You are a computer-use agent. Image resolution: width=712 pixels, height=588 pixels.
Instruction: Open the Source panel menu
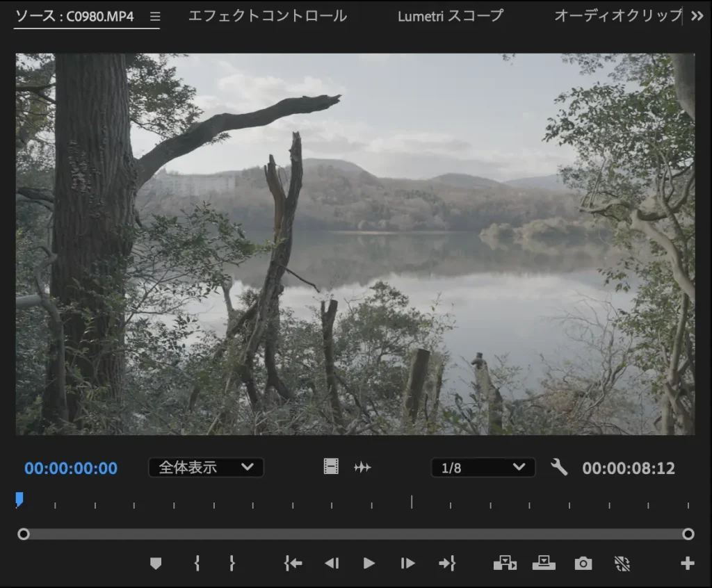click(154, 16)
